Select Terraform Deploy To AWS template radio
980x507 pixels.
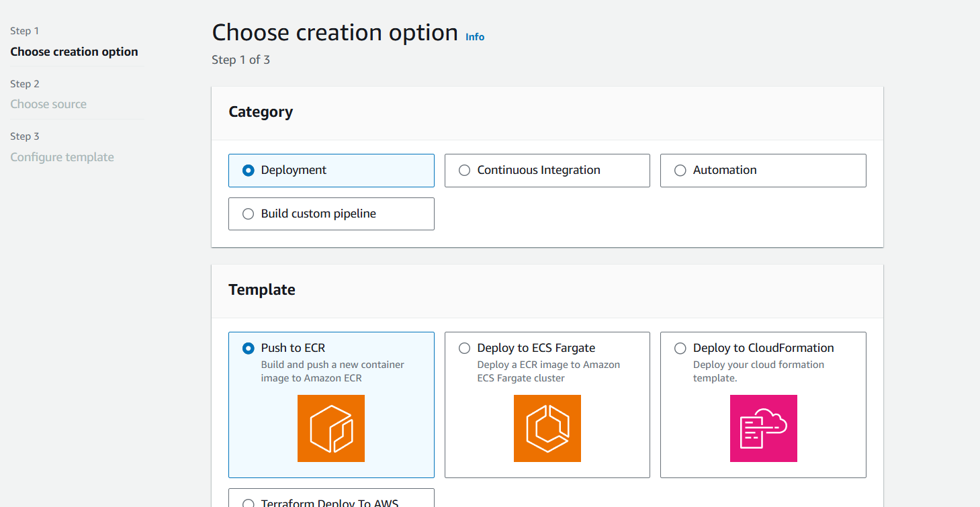tap(249, 503)
